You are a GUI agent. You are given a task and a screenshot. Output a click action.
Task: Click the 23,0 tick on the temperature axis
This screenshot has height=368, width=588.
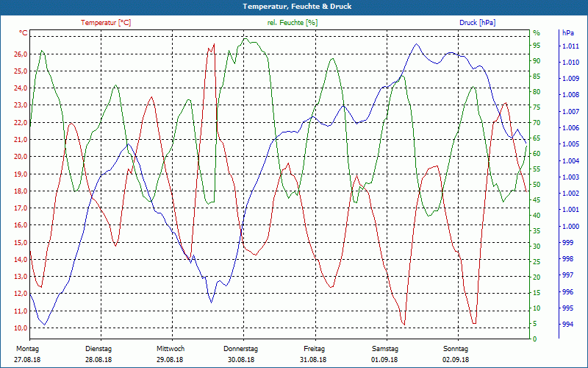click(x=21, y=105)
